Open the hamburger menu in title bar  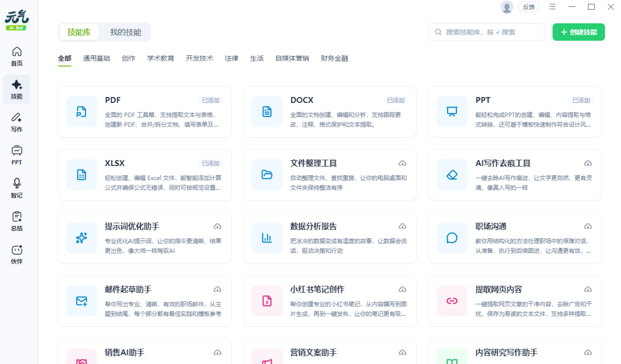coord(552,7)
